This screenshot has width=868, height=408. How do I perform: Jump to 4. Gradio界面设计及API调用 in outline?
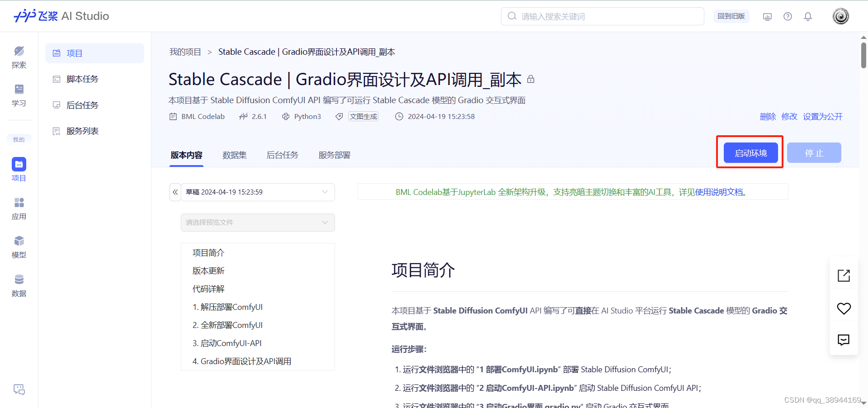[x=242, y=361]
